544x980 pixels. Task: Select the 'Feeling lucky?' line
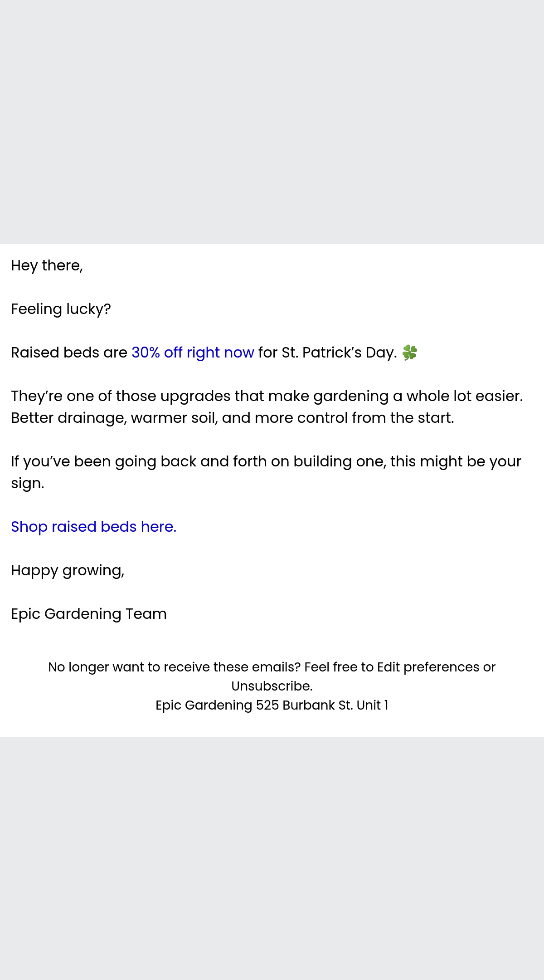point(61,309)
